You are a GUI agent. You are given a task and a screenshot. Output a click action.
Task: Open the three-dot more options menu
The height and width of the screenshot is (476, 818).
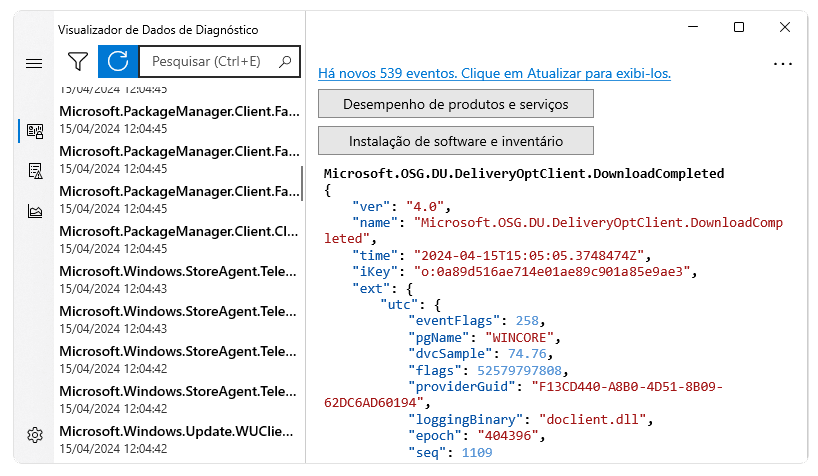point(783,64)
